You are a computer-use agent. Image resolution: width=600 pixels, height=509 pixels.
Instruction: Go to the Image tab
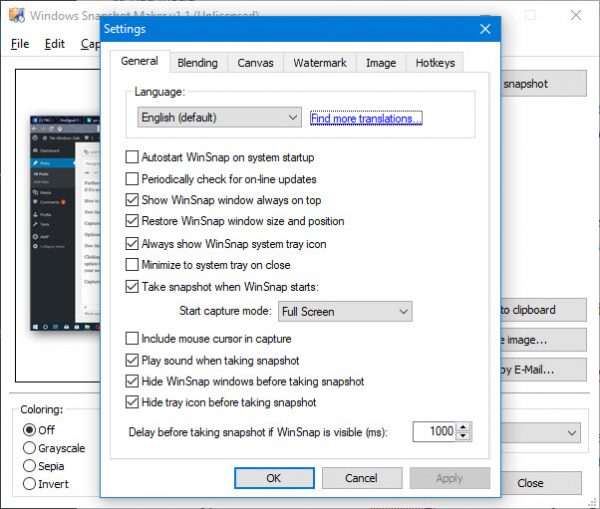coord(381,63)
